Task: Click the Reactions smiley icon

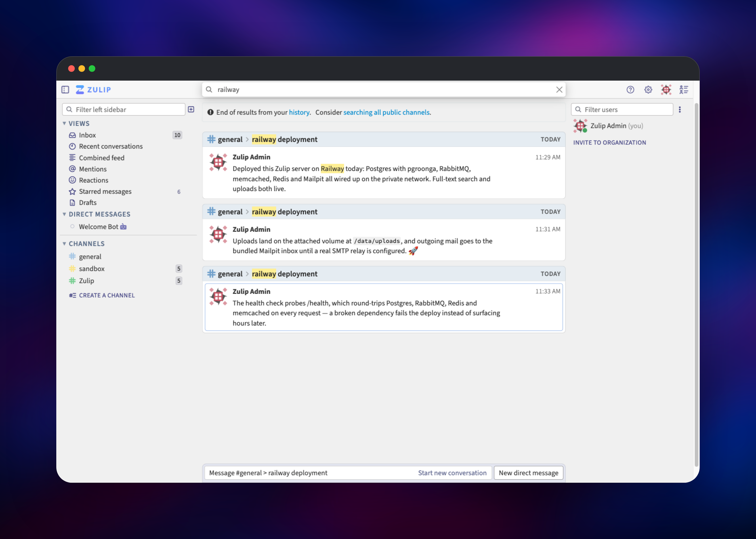Action: (x=72, y=180)
